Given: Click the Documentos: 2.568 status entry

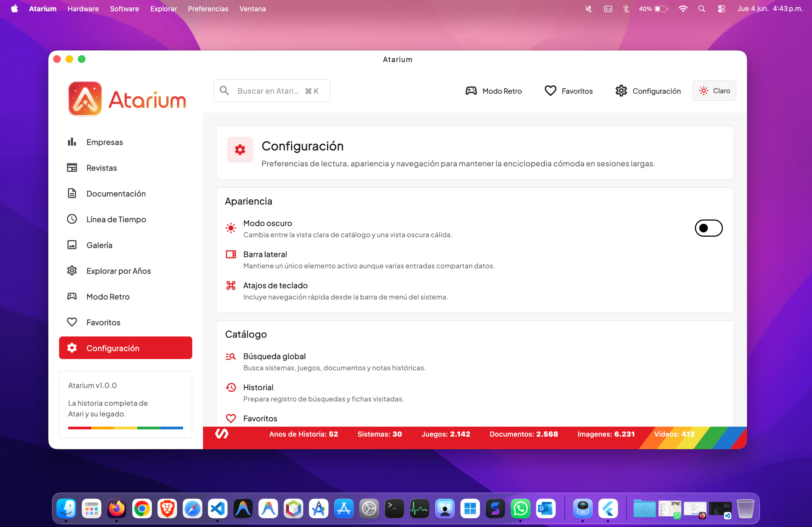Looking at the screenshot, I should (x=524, y=434).
